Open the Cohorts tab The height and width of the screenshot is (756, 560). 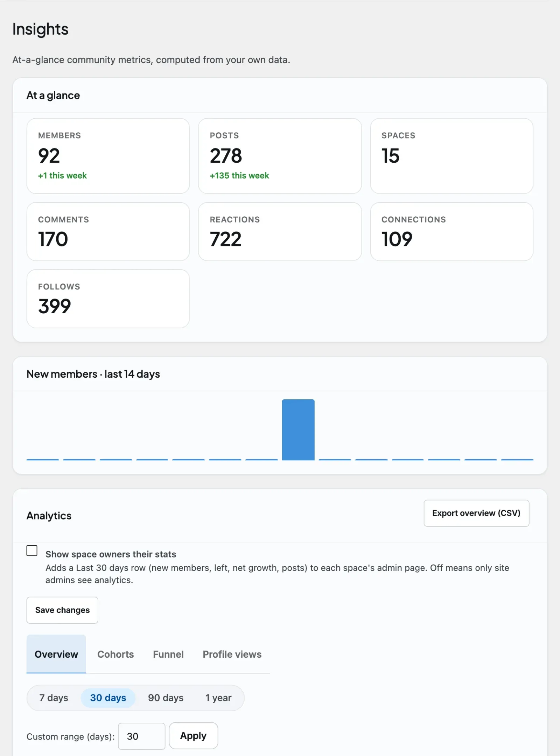click(115, 654)
